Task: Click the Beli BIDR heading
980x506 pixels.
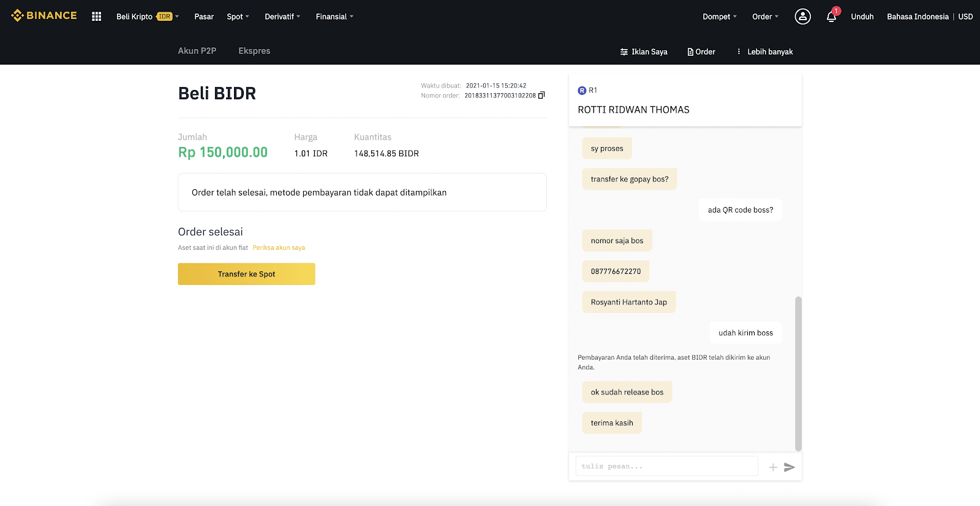Action: (217, 93)
